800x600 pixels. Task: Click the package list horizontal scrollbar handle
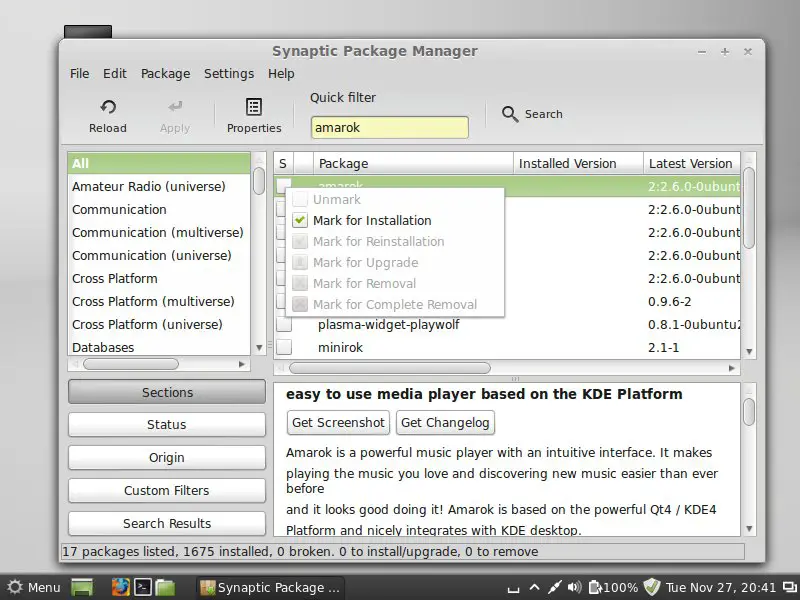[390, 368]
